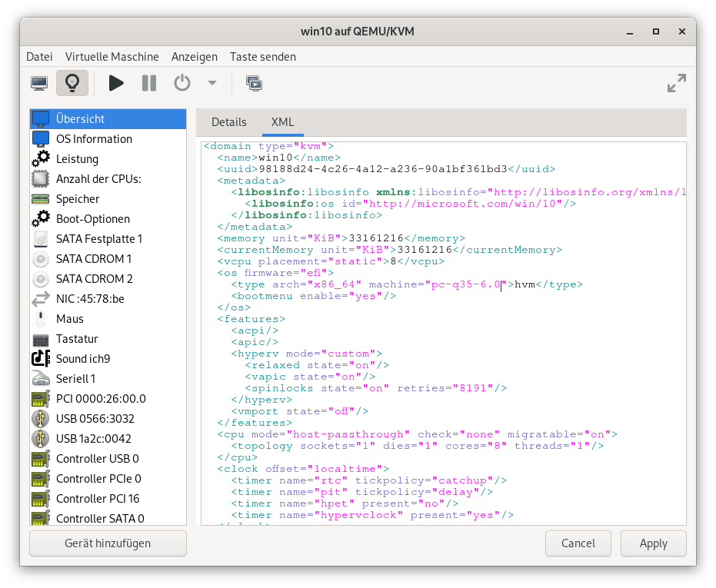
Task: Click the Sound ich9 music icon
Action: pyautogui.click(x=41, y=358)
